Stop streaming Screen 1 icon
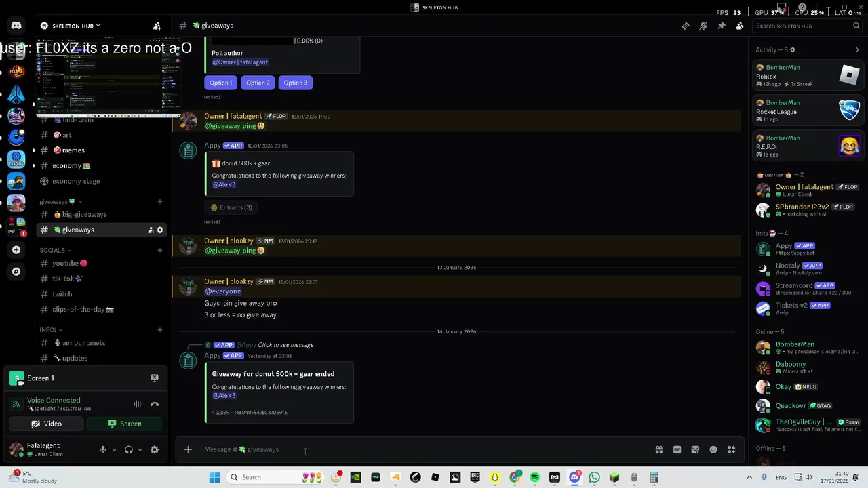This screenshot has width=868, height=488. coord(155,378)
